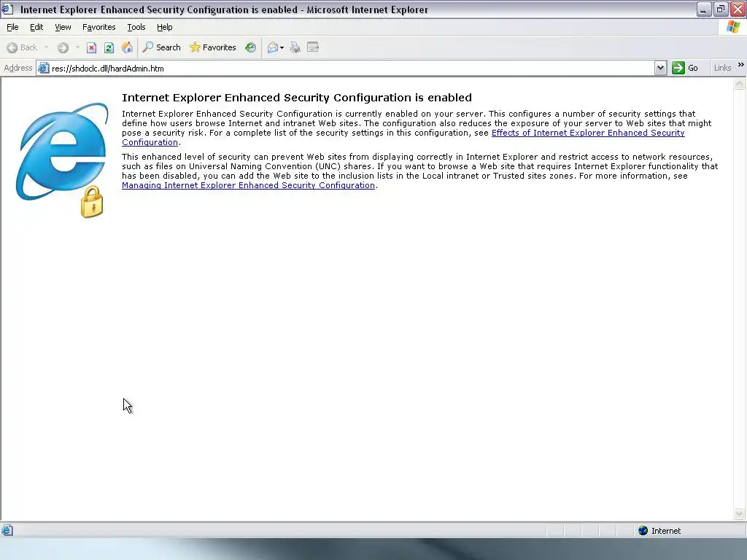Print the page using the printer icon
Viewport: 747px width, 560px height.
click(x=295, y=47)
